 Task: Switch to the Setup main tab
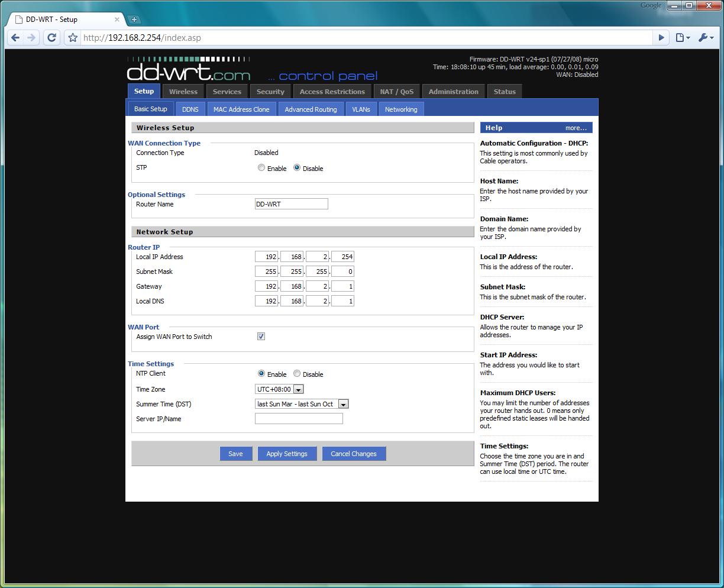144,91
